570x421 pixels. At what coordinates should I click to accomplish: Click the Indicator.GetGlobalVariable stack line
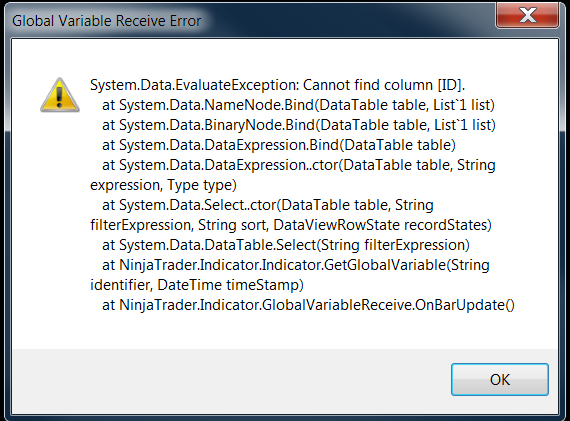click(x=296, y=265)
